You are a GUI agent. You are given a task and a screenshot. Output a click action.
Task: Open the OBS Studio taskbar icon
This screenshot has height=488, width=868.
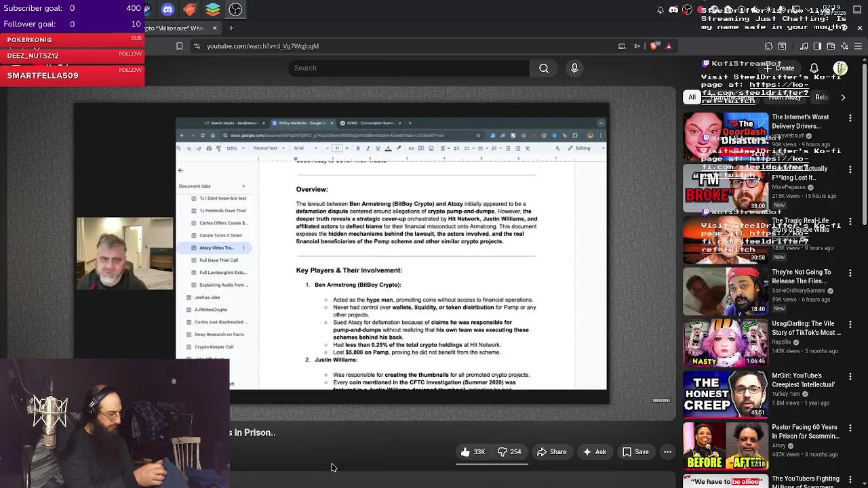[x=235, y=9]
